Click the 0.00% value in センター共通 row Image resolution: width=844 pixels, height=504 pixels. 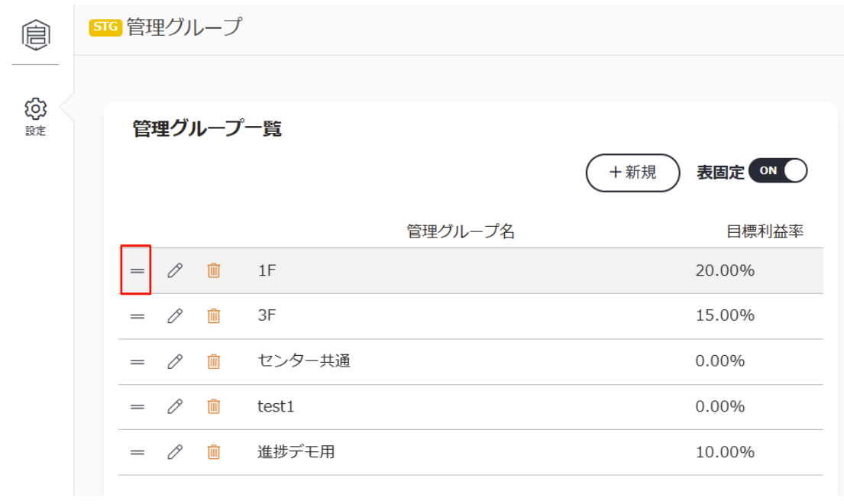coord(720,361)
